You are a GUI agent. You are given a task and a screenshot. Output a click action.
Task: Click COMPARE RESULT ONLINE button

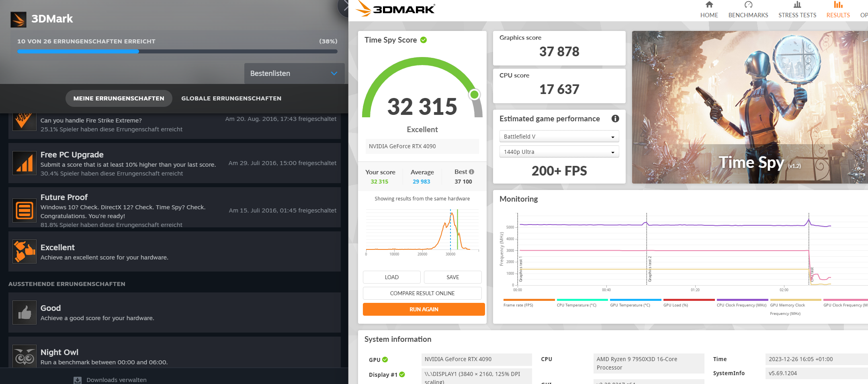click(422, 293)
